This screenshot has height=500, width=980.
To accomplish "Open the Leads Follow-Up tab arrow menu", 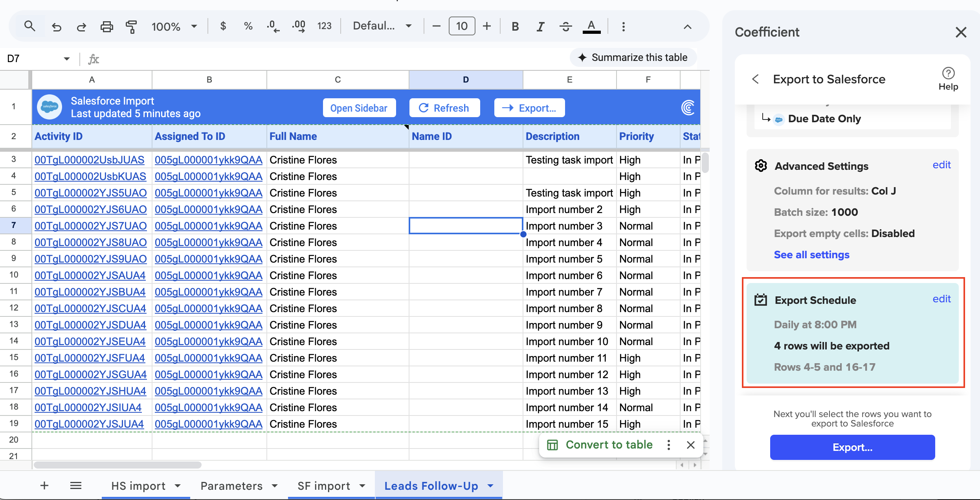I will point(490,486).
